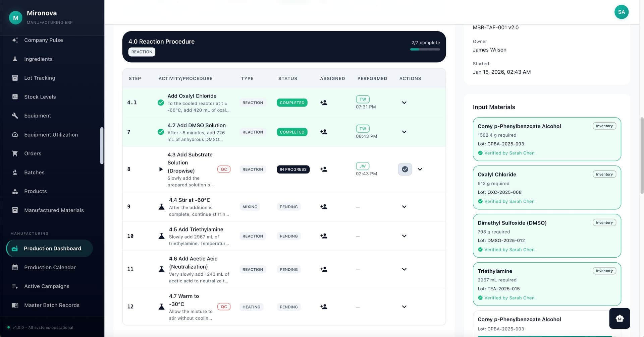
Task: Click the floating help widget button
Action: pos(619,318)
